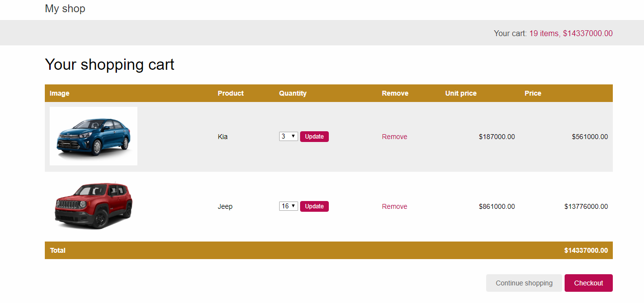Click Update button in the Kia row

314,137
